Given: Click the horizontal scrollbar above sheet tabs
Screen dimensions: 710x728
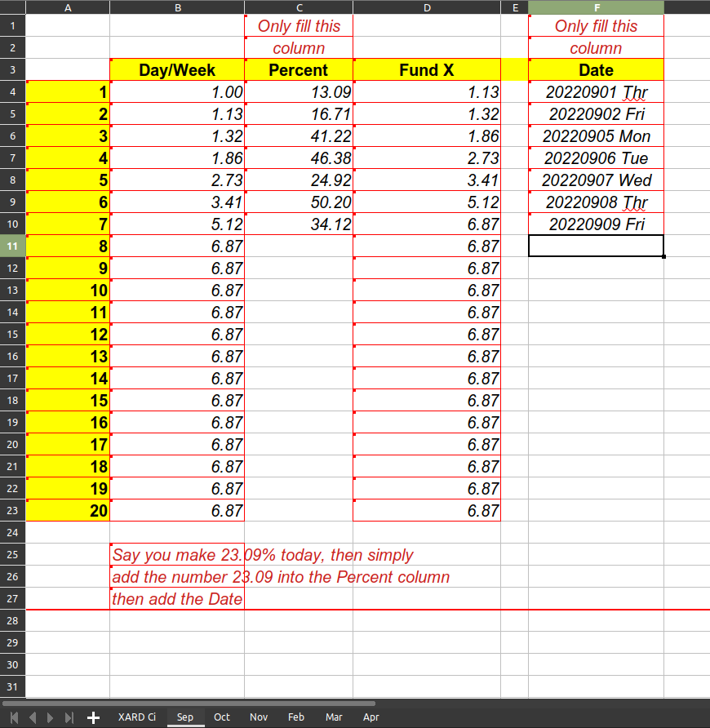Looking at the screenshot, I should tap(188, 704).
